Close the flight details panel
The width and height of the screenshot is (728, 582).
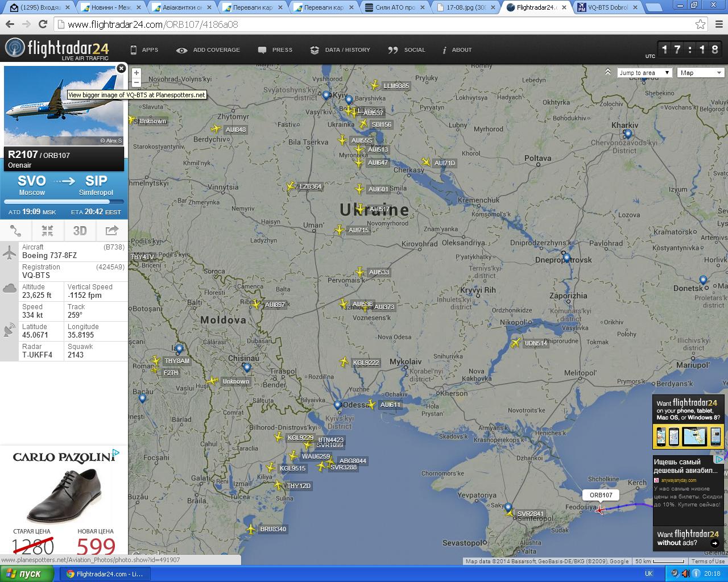tap(121, 68)
